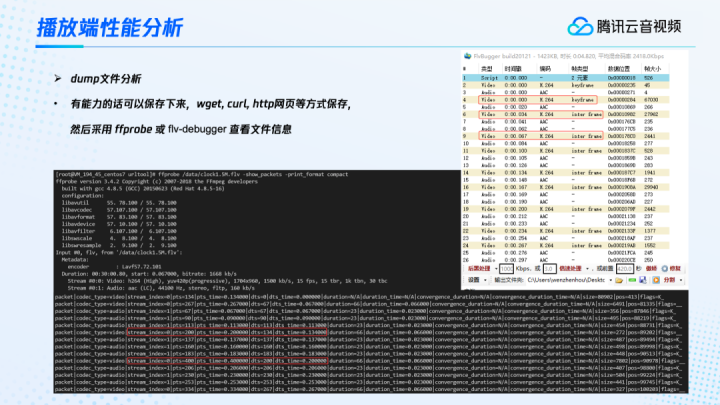The width and height of the screenshot is (720, 405).
Task: Click the libavcodec version line in terminal
Action: coord(119,210)
